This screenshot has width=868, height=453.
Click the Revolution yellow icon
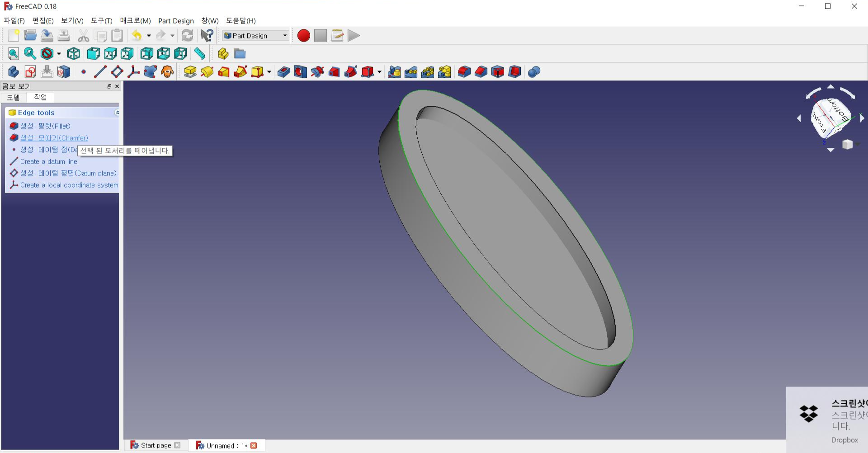click(207, 71)
